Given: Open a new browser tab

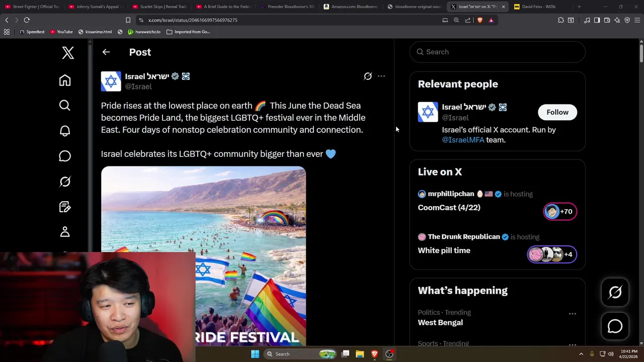Looking at the screenshot, I should [x=579, y=7].
